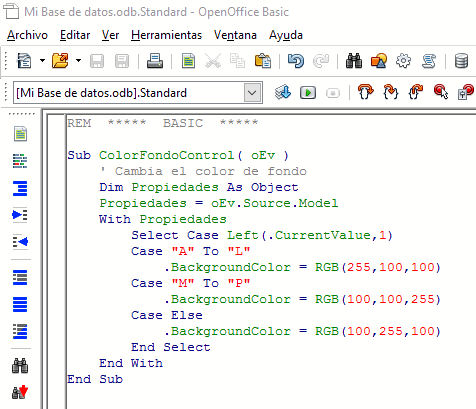The width and height of the screenshot is (476, 409).
Task: Click the Step Back icon
Action: pyautogui.click(x=416, y=92)
